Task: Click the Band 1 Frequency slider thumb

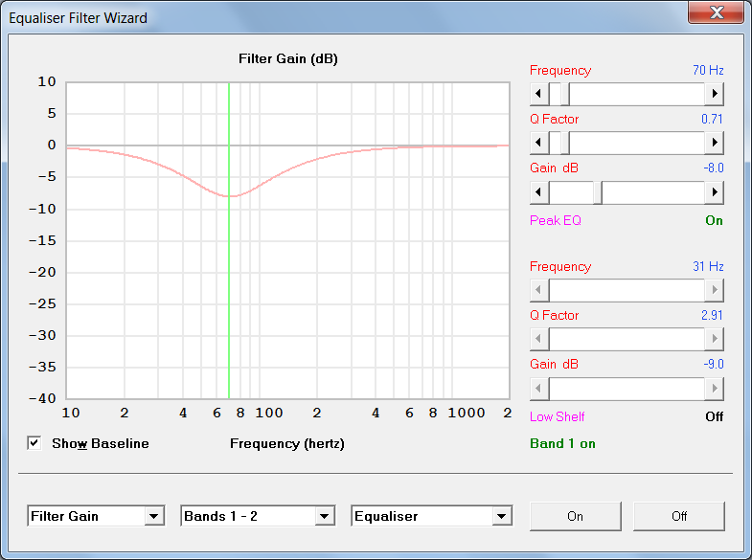Action: tap(565, 94)
